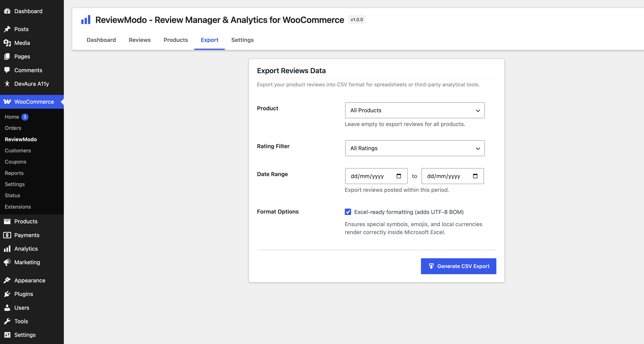
Task: Toggle Excel-ready formatting checkbox
Action: [348, 212]
